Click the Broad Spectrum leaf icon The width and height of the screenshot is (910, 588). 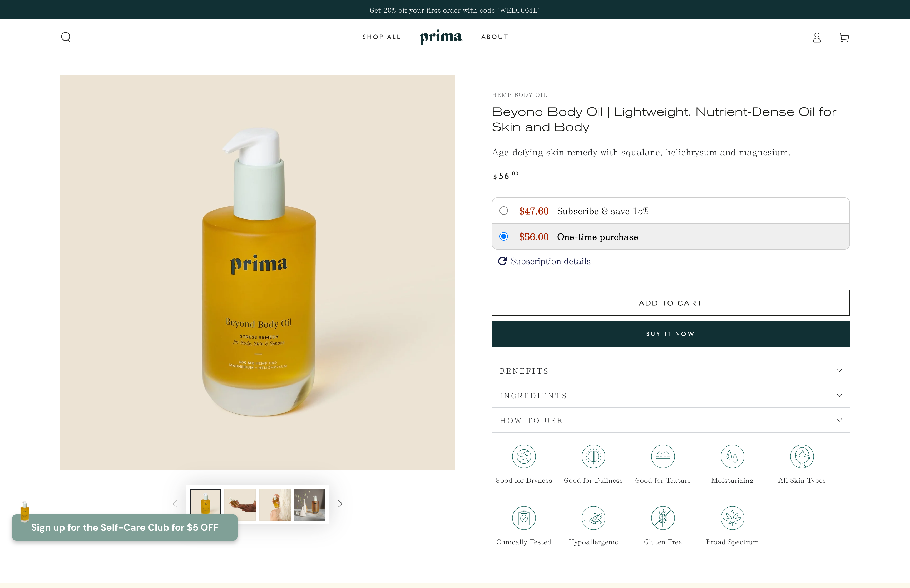point(733,518)
